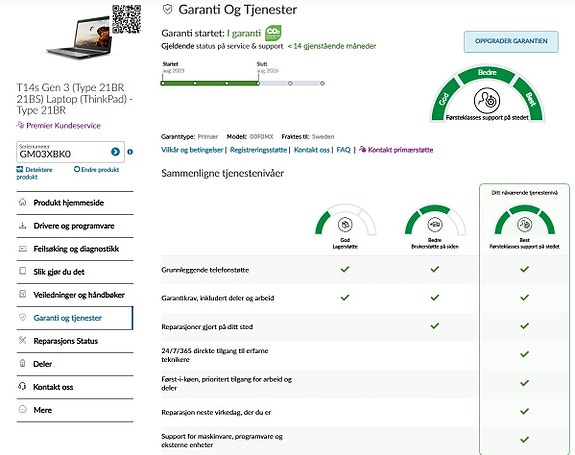
Task: Click the OPPGRADER GARANTIEN button
Action: pyautogui.click(x=511, y=41)
